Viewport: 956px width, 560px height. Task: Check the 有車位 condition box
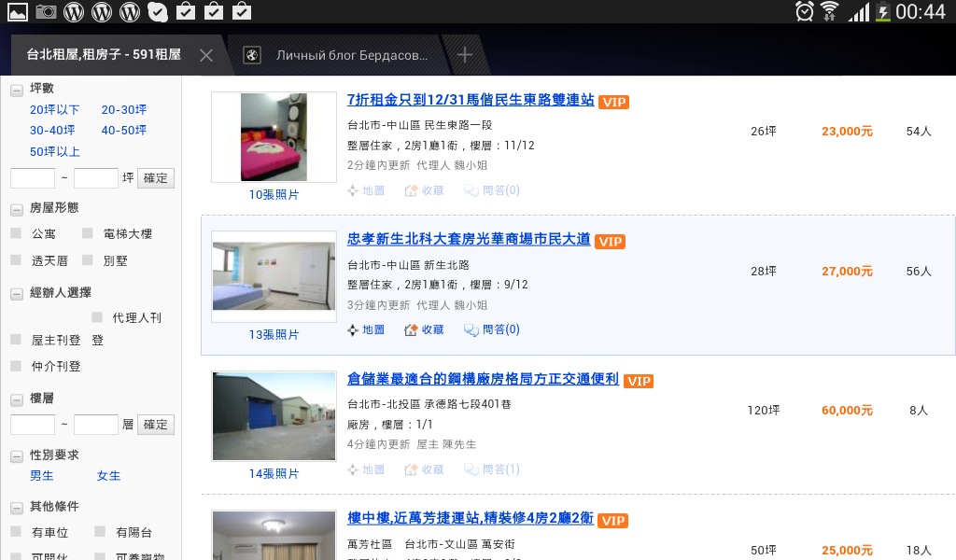coord(17,531)
